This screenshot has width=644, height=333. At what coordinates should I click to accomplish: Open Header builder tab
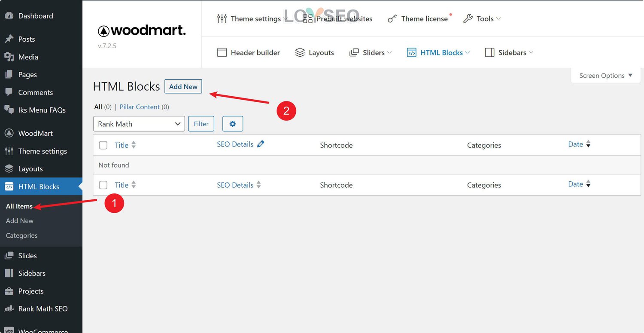[249, 52]
